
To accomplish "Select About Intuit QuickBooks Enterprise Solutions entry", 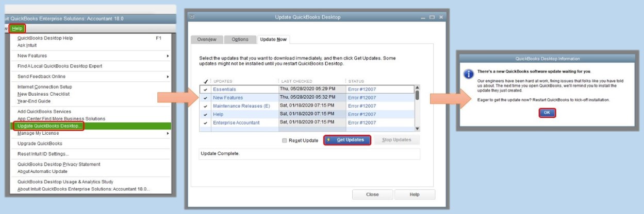I will coord(90,189).
